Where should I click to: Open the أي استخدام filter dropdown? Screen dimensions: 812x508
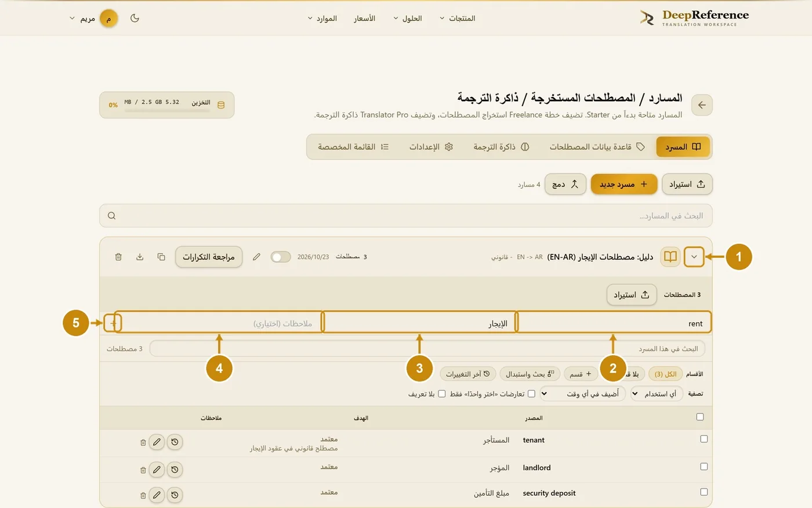click(x=656, y=394)
